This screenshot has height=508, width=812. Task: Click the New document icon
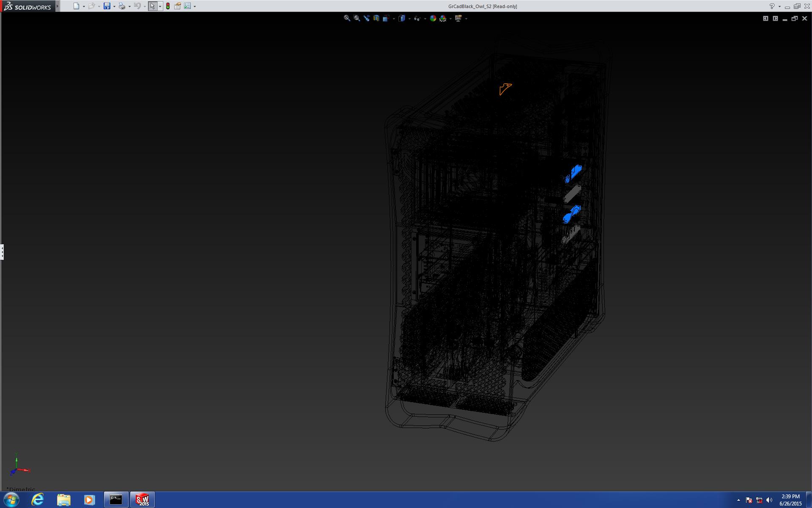click(76, 6)
